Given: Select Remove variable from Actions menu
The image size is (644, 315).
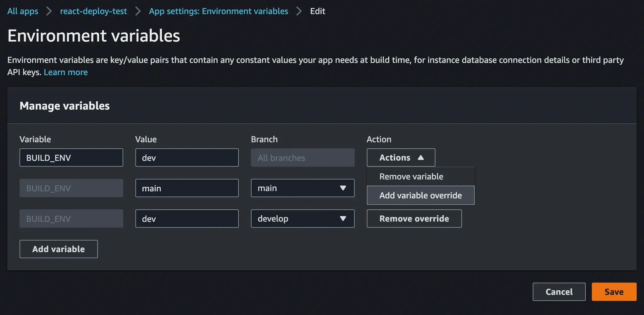Looking at the screenshot, I should click(x=411, y=177).
